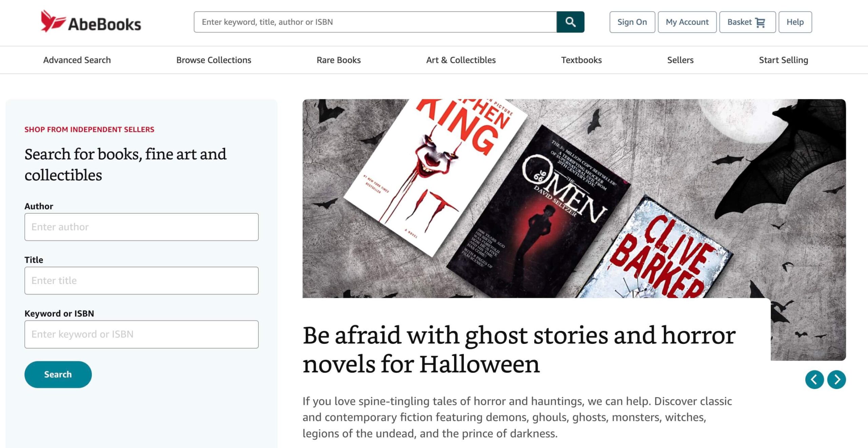Image resolution: width=868 pixels, height=448 pixels.
Task: Click the Enter title input field
Action: [141, 280]
